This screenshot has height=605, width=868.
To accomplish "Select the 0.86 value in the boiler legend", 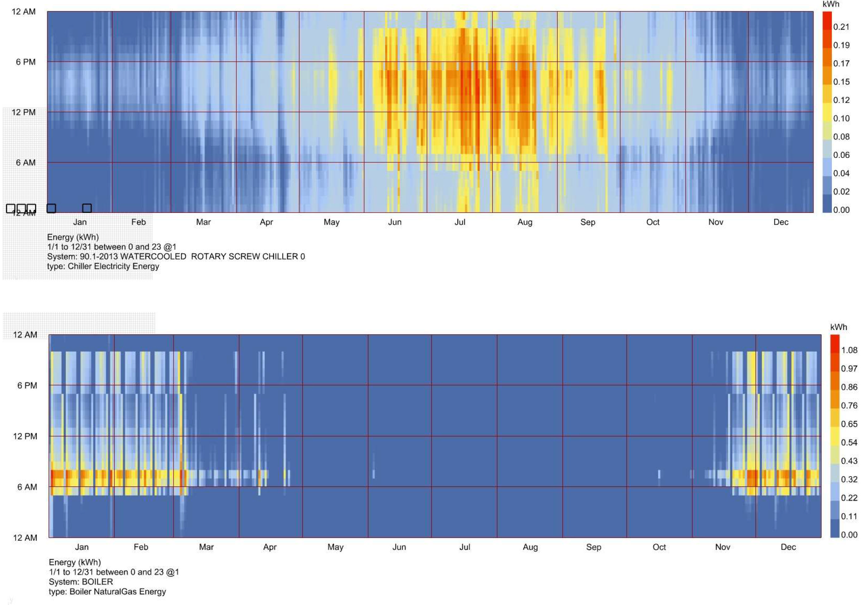I will [849, 387].
